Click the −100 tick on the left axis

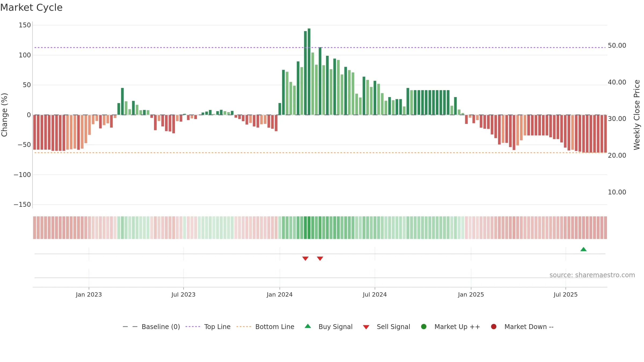22,175
